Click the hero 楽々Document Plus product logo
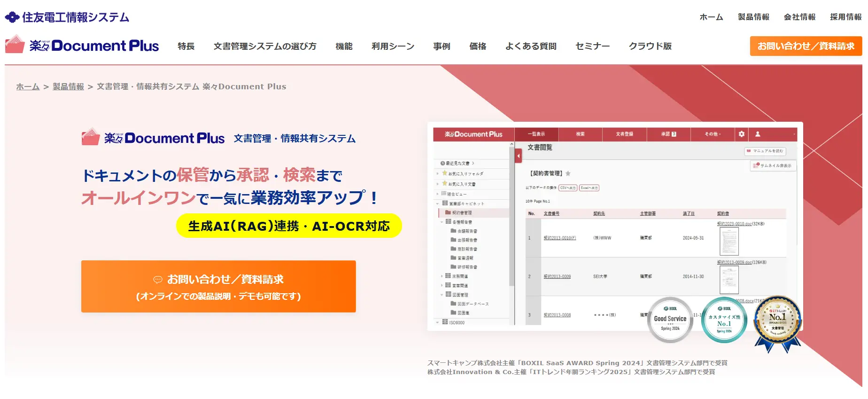This screenshot has height=399, width=868. 153,137
